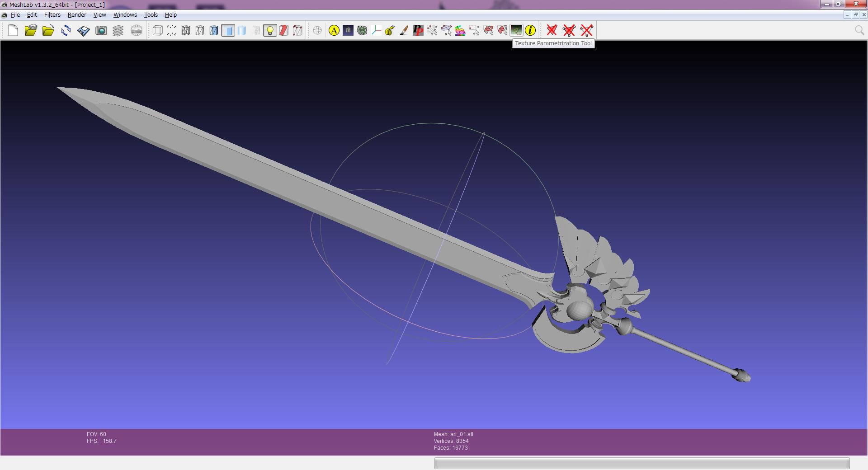Select smooth shading render mode
Viewport: 868px width, 470px height.
[x=242, y=30]
